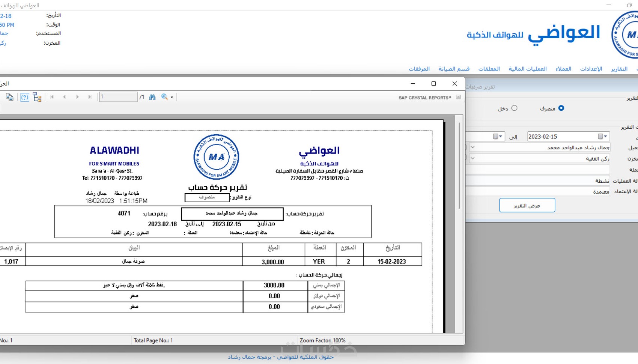Click the export report icon in viewer toolbar
This screenshot has height=364, width=638.
(10, 97)
